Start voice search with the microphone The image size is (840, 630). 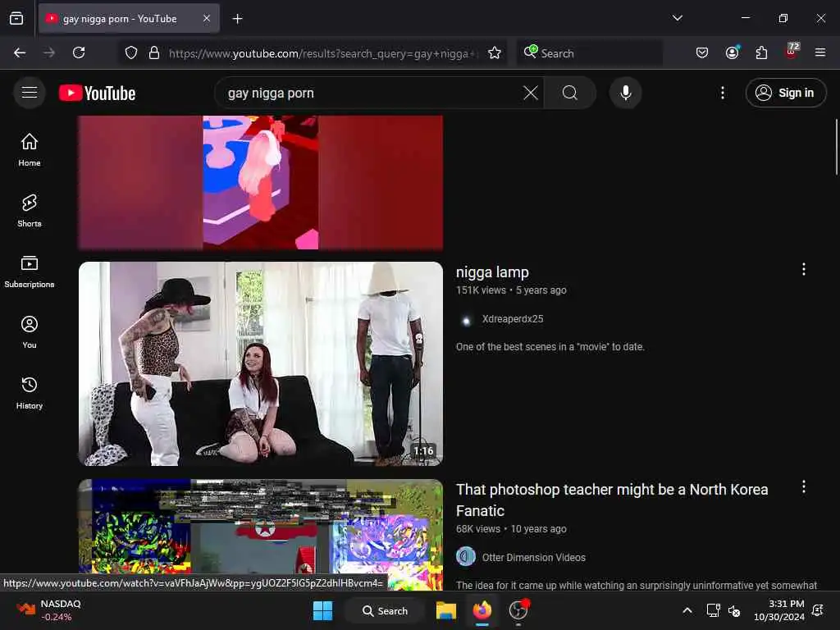tap(625, 93)
